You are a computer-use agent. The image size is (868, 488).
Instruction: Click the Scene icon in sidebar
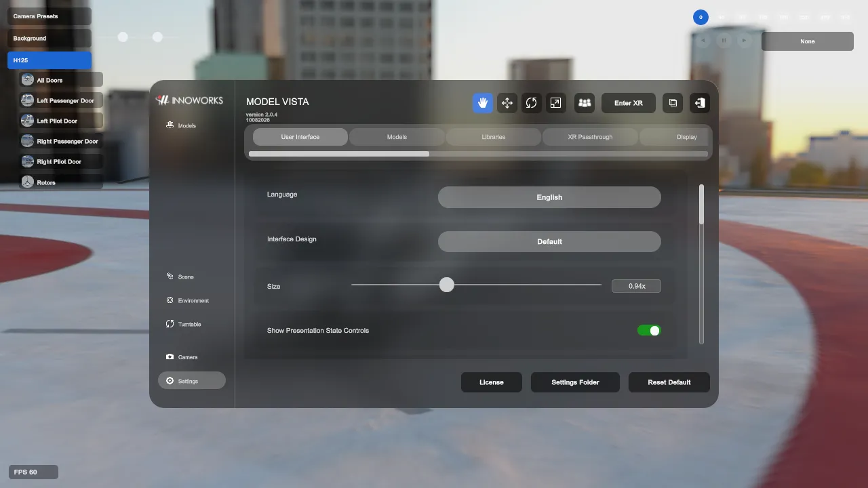pyautogui.click(x=170, y=277)
